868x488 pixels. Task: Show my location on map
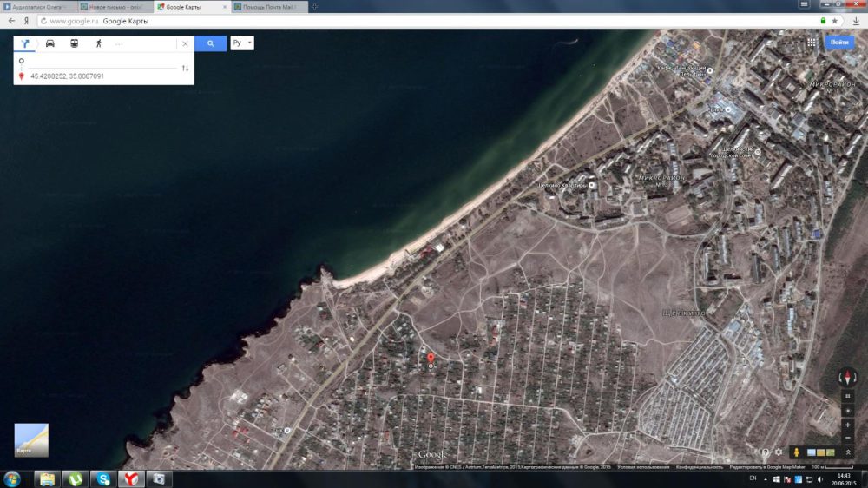click(x=847, y=410)
